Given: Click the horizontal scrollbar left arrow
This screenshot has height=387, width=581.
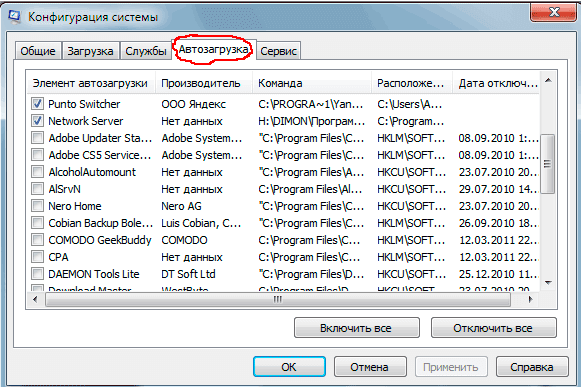Looking at the screenshot, I should (35, 299).
